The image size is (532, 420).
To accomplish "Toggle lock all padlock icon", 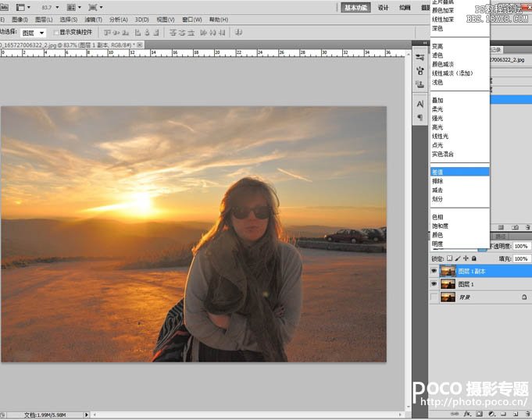I will (474, 258).
